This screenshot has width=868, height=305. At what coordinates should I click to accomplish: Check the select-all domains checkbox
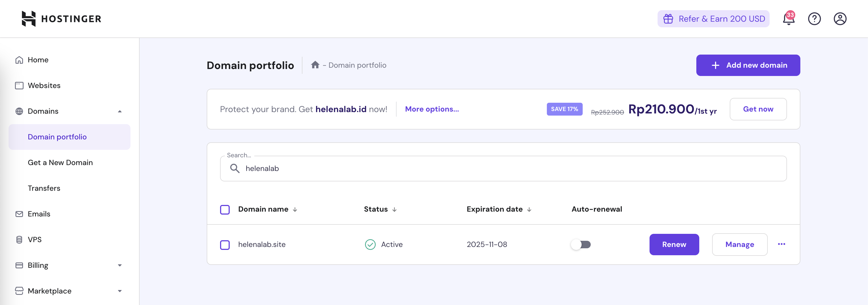pos(225,209)
